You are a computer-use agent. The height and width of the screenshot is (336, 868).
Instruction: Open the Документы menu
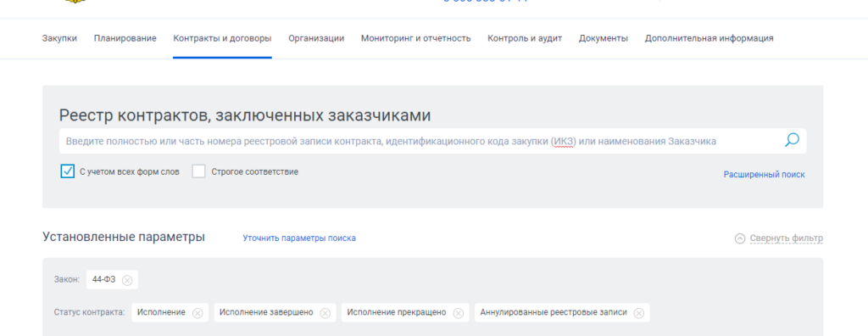click(x=604, y=38)
